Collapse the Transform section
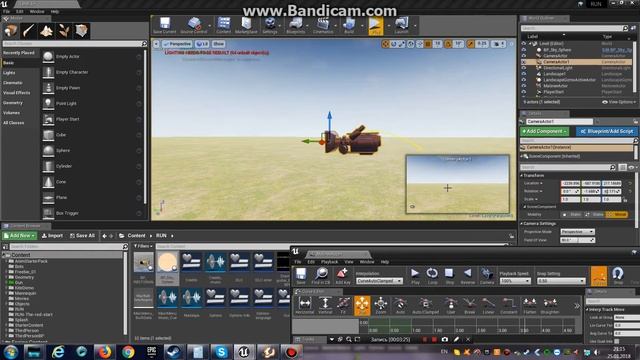Screen dimensions: 640x360 (522, 175)
